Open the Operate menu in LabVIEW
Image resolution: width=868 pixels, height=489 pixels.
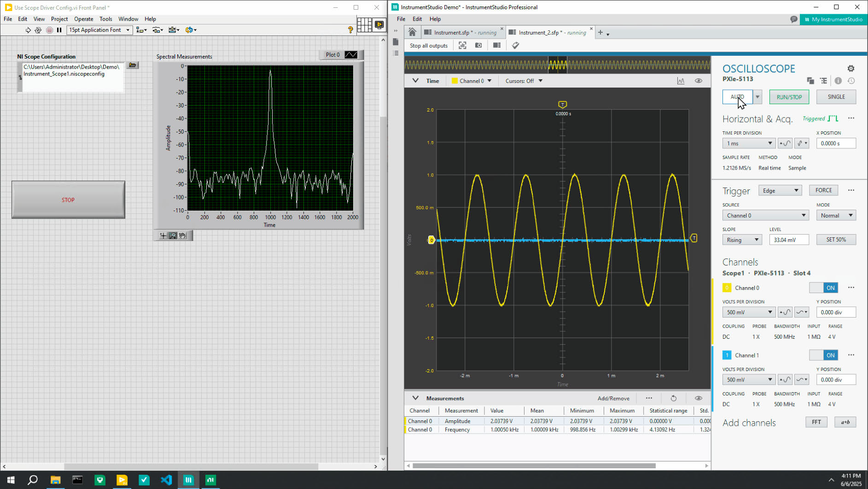click(83, 19)
